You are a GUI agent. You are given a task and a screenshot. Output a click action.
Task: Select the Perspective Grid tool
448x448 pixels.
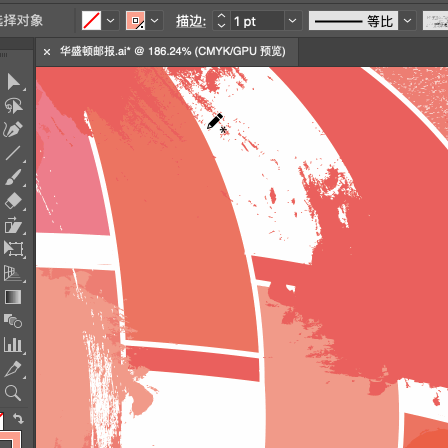[13, 273]
